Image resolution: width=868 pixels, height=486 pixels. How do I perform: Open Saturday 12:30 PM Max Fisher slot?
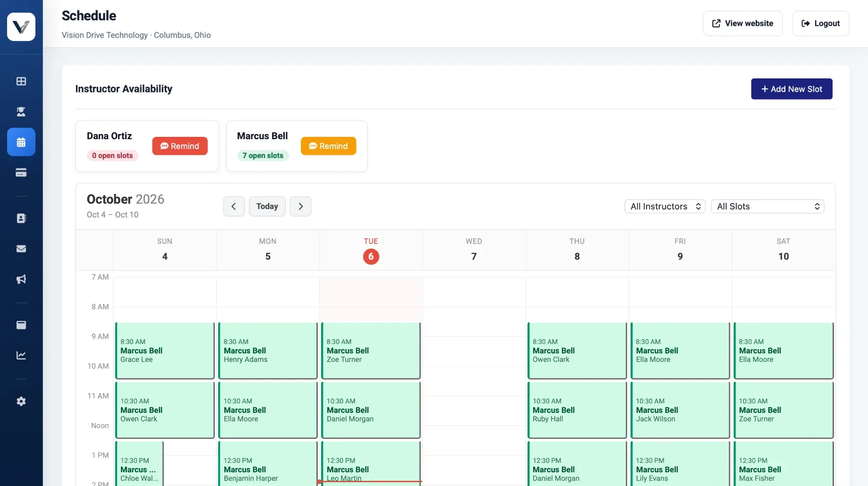783,464
